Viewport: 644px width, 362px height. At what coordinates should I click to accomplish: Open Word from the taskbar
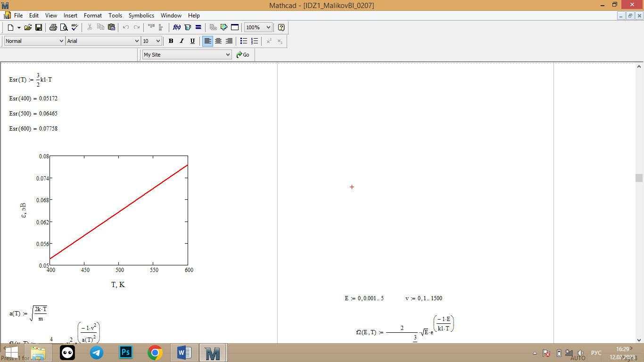click(184, 353)
